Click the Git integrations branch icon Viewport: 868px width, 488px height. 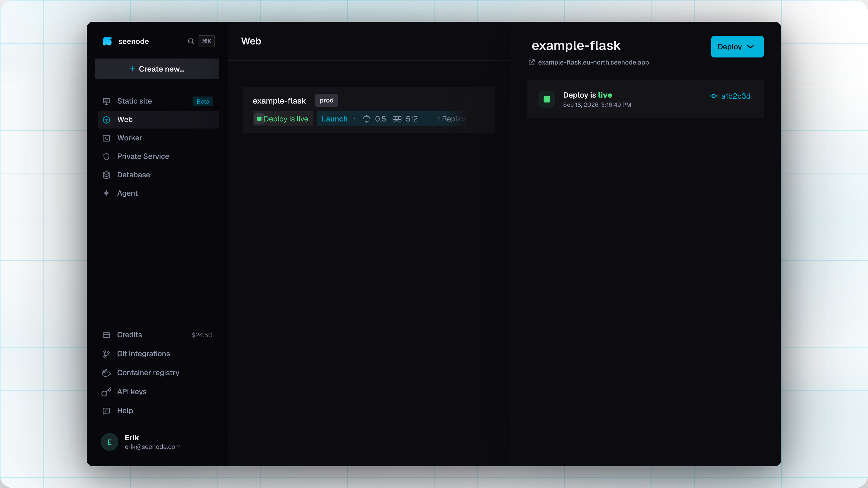point(106,354)
